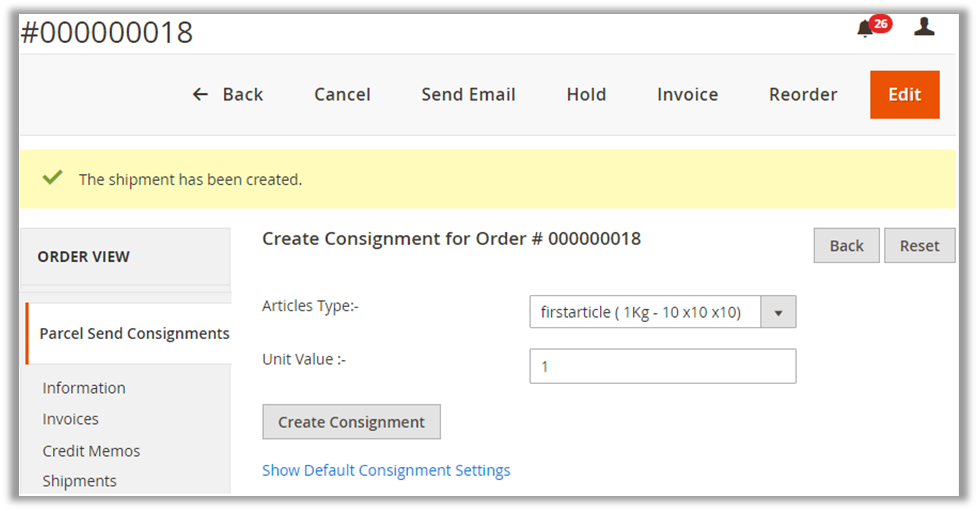Viewport: 979px width, 511px height.
Task: Open the admin user account menu
Action: pyautogui.click(x=924, y=27)
